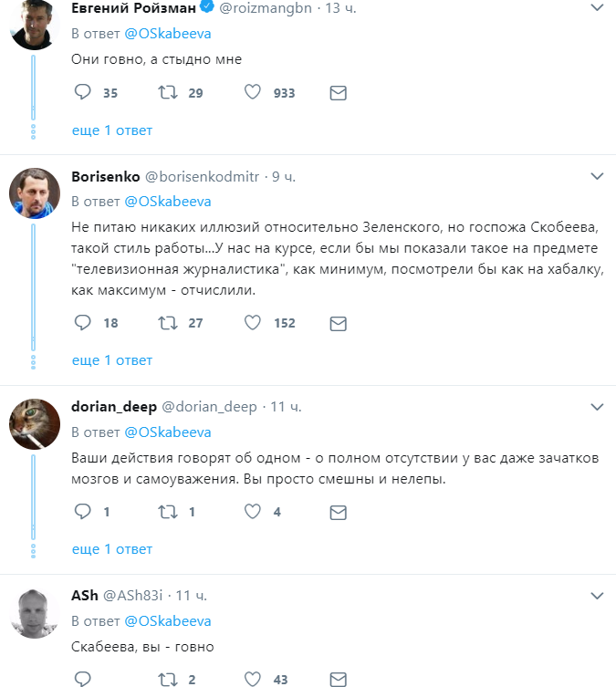Retweet Евгений Ройзман's tweet

pos(169,93)
